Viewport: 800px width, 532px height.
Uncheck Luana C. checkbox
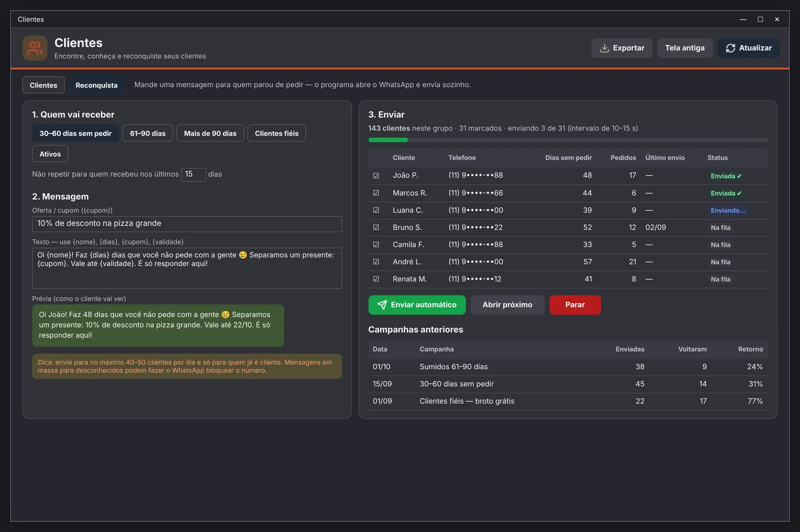376,210
